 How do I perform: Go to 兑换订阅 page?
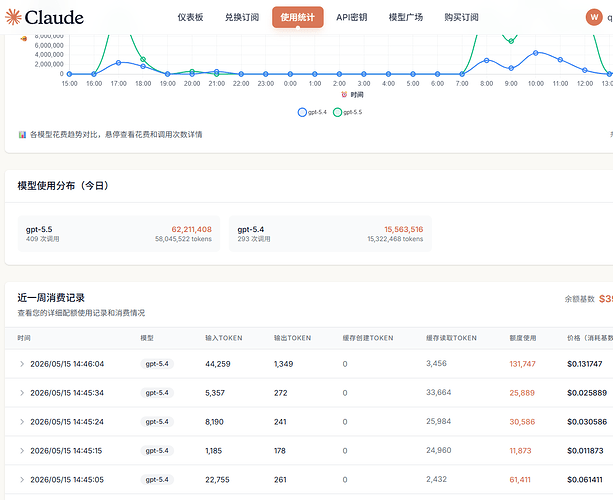pyautogui.click(x=242, y=17)
